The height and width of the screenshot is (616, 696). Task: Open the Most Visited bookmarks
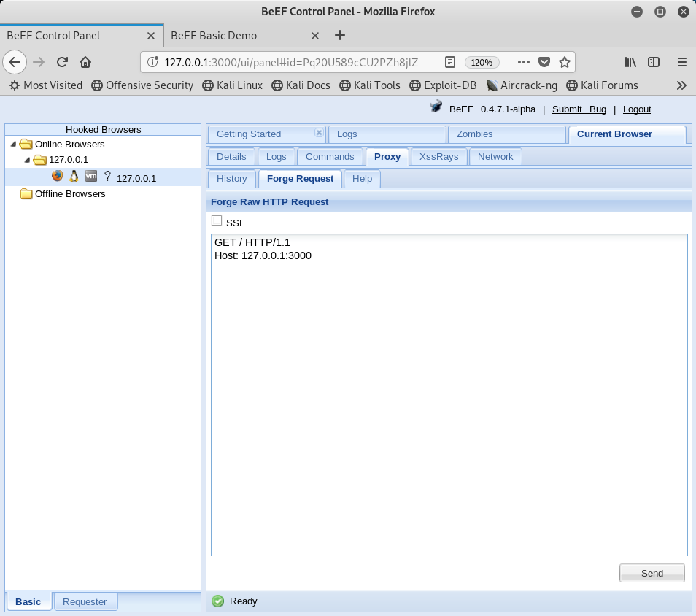point(46,85)
